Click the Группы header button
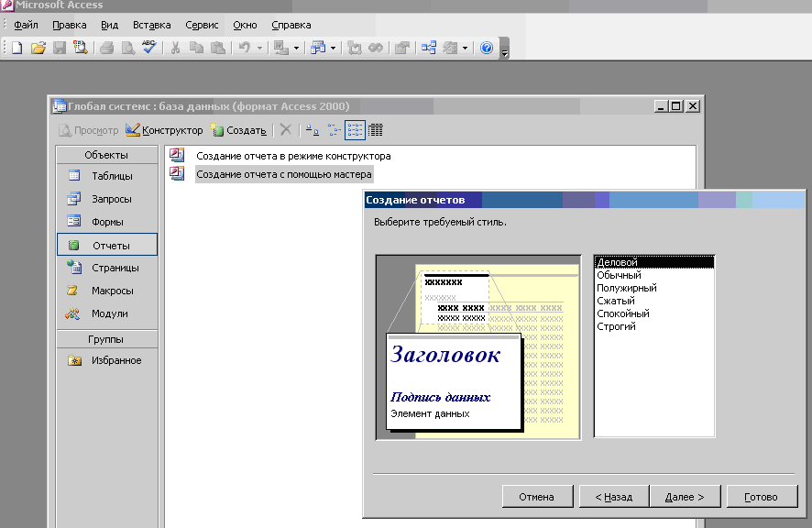 (x=106, y=339)
